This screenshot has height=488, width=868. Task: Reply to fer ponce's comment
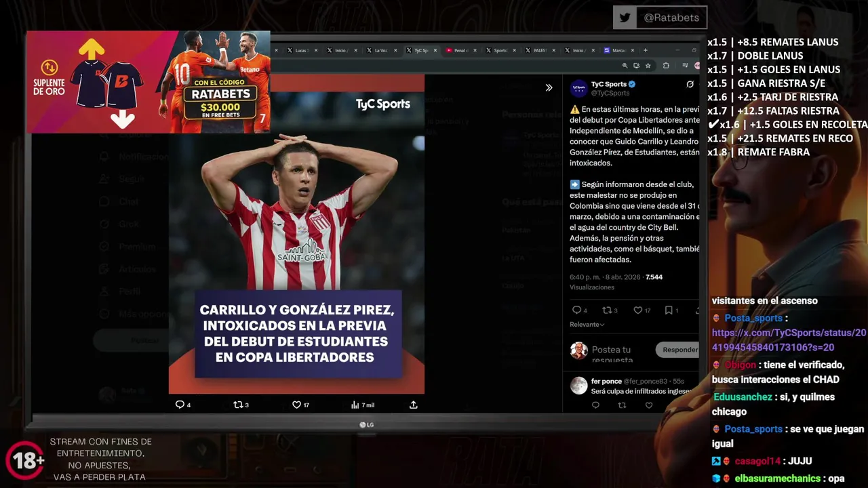coord(595,405)
